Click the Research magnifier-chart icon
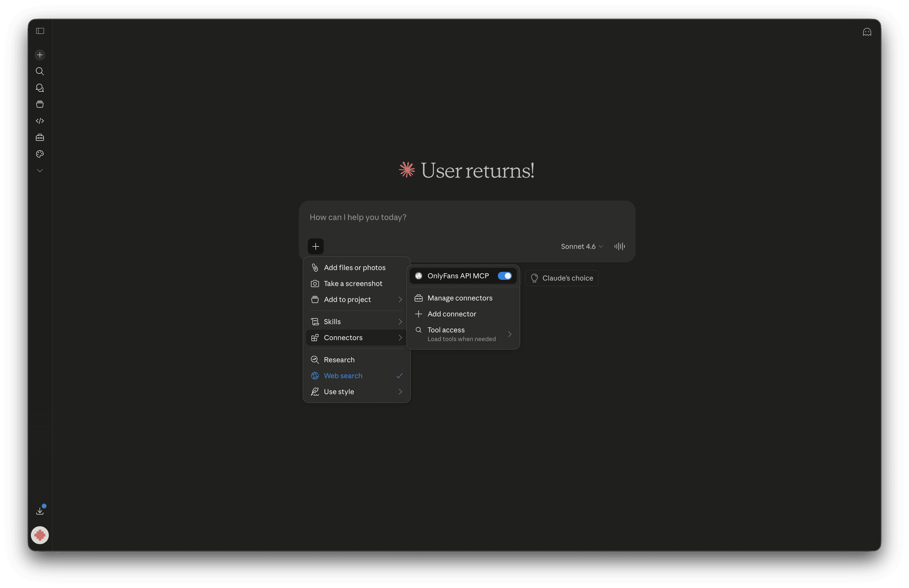Image resolution: width=909 pixels, height=588 pixels. pos(314,360)
